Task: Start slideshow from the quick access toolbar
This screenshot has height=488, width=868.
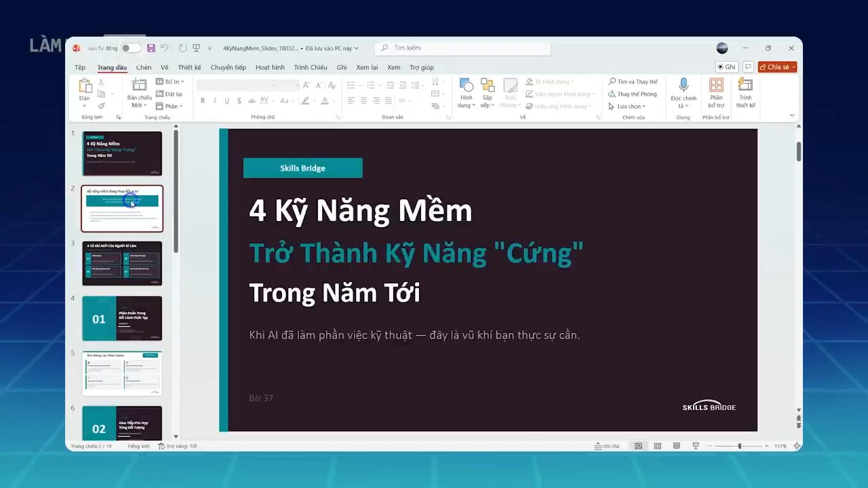Action: (x=197, y=48)
